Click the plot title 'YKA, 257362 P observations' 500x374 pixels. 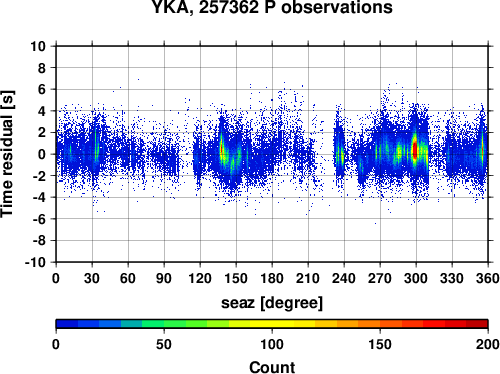pos(272,7)
